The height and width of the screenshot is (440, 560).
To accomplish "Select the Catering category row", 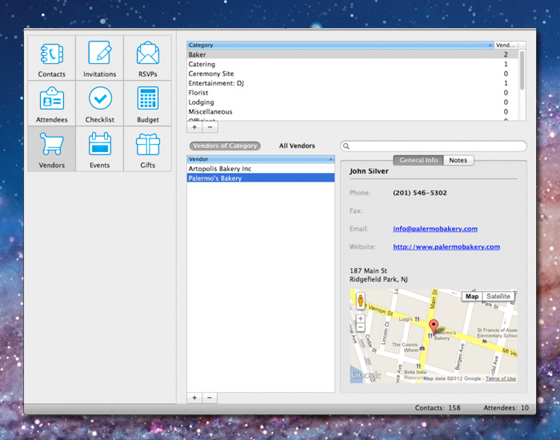I will (x=352, y=64).
